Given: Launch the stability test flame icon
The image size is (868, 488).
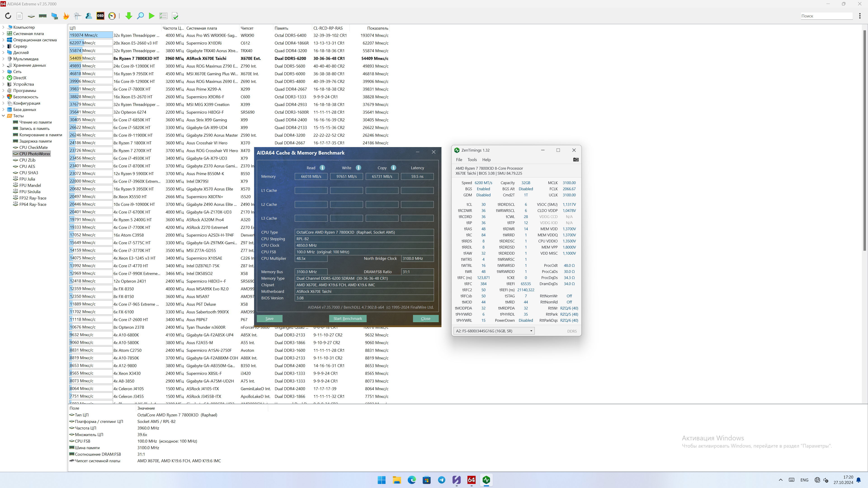Looking at the screenshot, I should 66,16.
